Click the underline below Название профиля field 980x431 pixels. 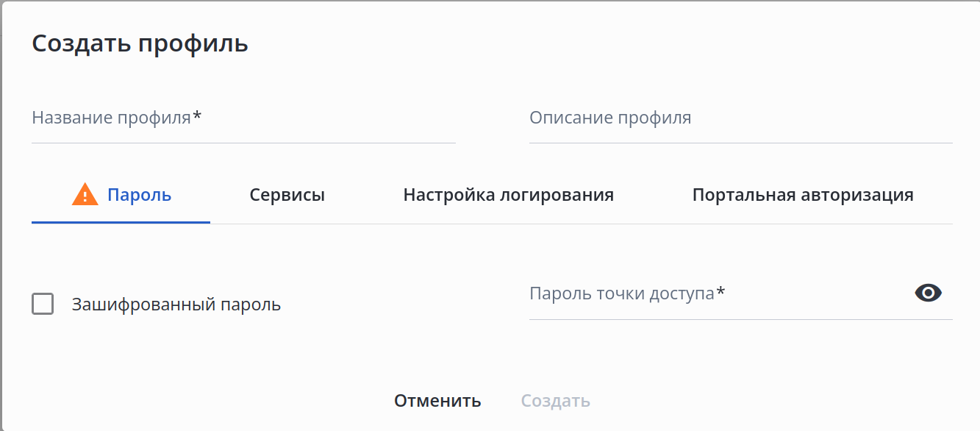(243, 143)
